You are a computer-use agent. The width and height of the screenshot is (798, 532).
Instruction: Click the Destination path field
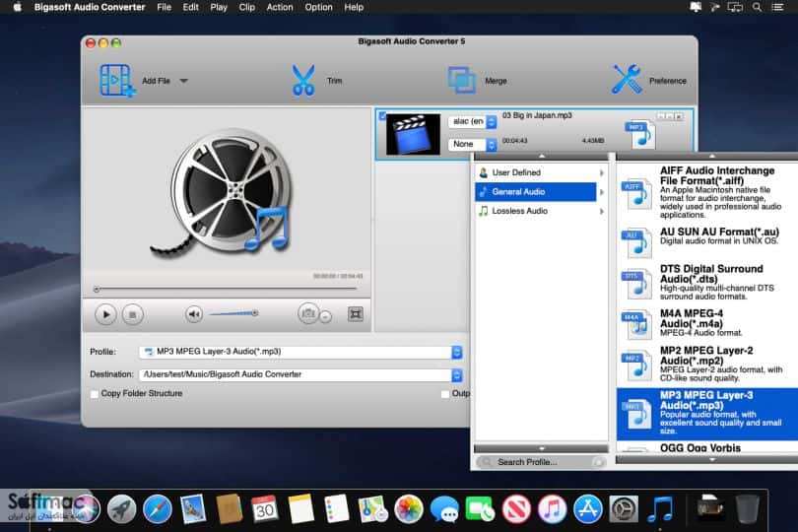296,375
